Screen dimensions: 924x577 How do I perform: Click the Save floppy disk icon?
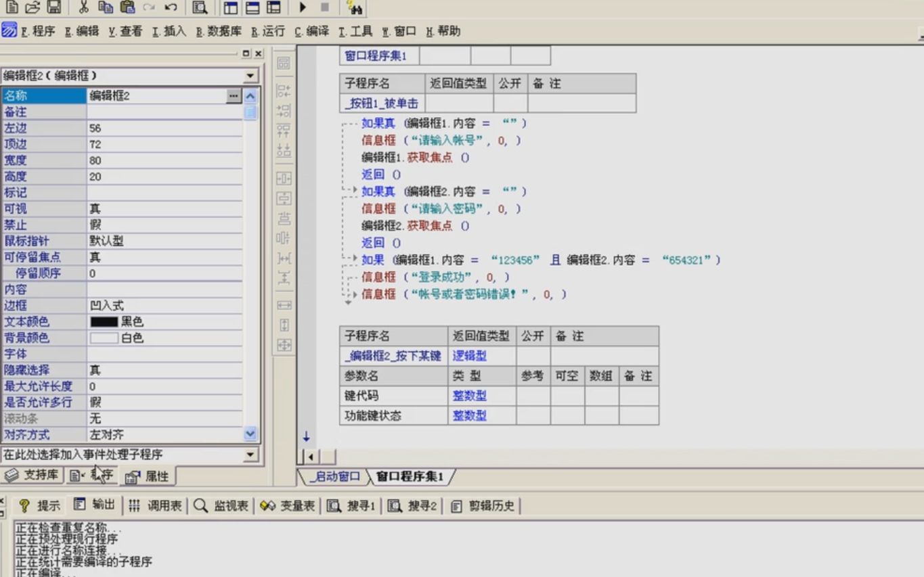click(53, 7)
